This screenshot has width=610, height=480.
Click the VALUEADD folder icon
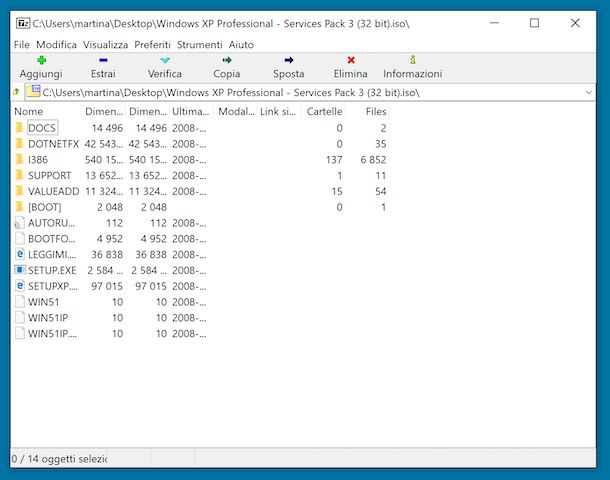tap(19, 191)
